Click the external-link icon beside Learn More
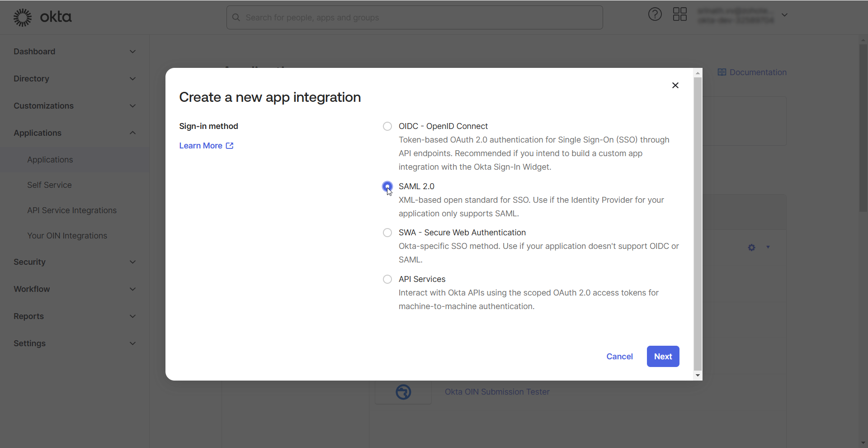Viewport: 868px width, 448px height. [x=230, y=145]
